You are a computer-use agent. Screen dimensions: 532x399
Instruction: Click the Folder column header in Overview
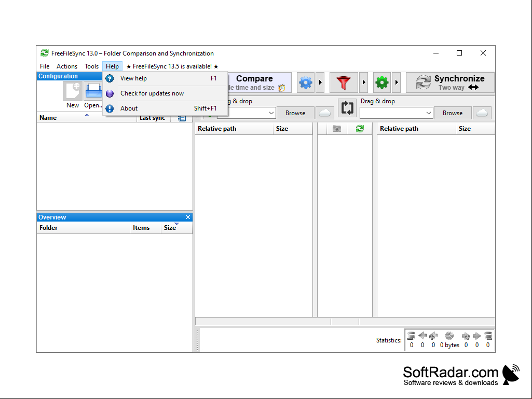pyautogui.click(x=83, y=228)
